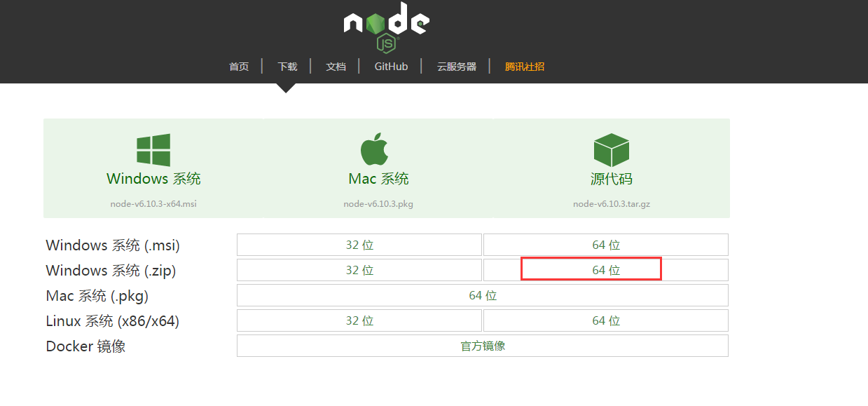Click the Linux 系统 (x86/x64) row label
This screenshot has height=406, width=868.
point(113,321)
